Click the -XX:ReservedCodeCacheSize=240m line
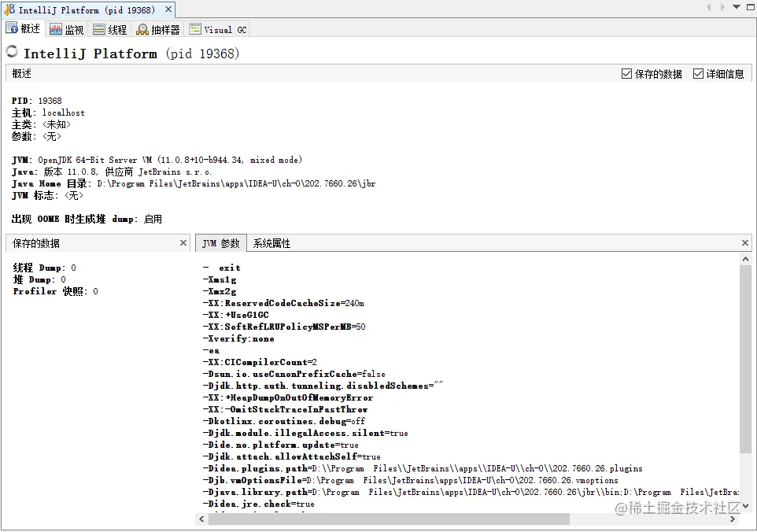Viewport: 757px width, 532px height. 283,303
